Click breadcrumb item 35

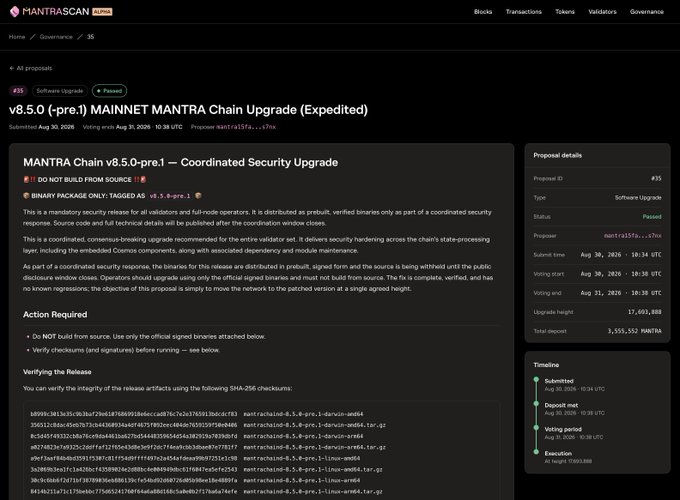(90, 37)
